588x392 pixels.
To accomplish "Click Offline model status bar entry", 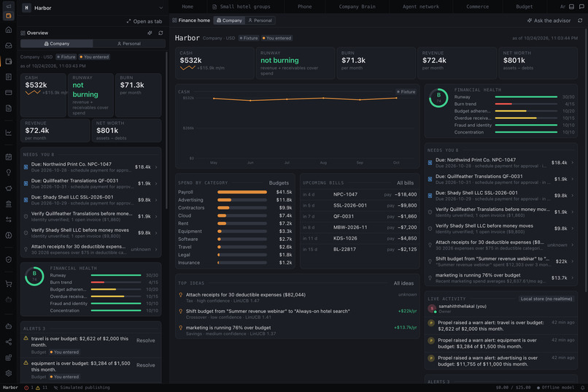I will pos(554,388).
